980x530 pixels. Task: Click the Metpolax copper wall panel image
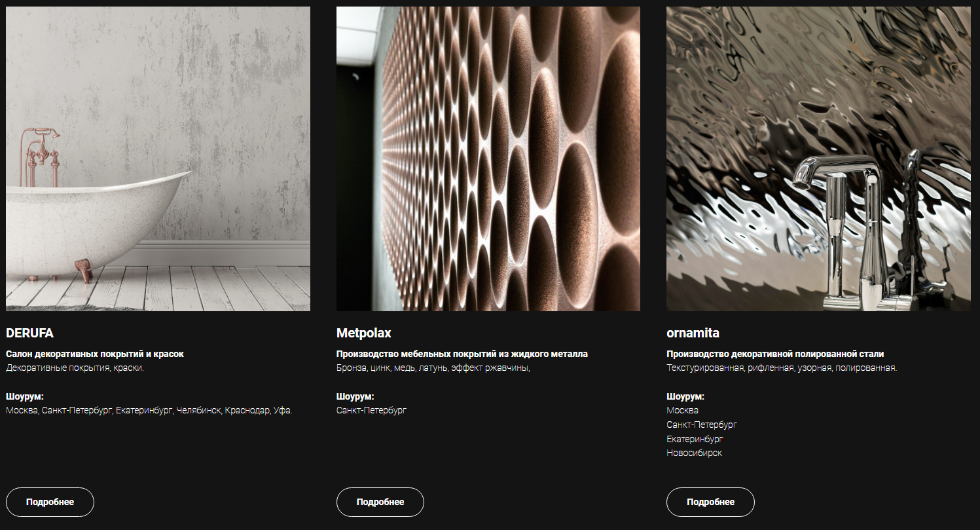click(488, 159)
